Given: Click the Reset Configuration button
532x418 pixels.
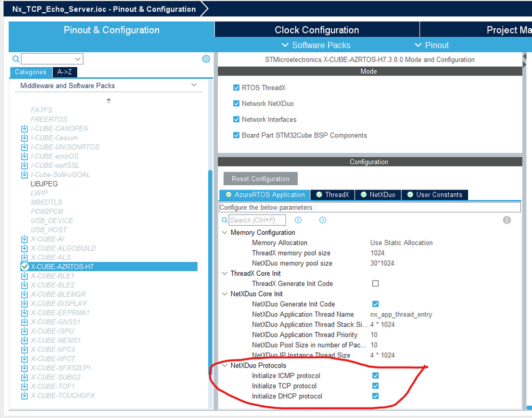Looking at the screenshot, I should pyautogui.click(x=260, y=179).
